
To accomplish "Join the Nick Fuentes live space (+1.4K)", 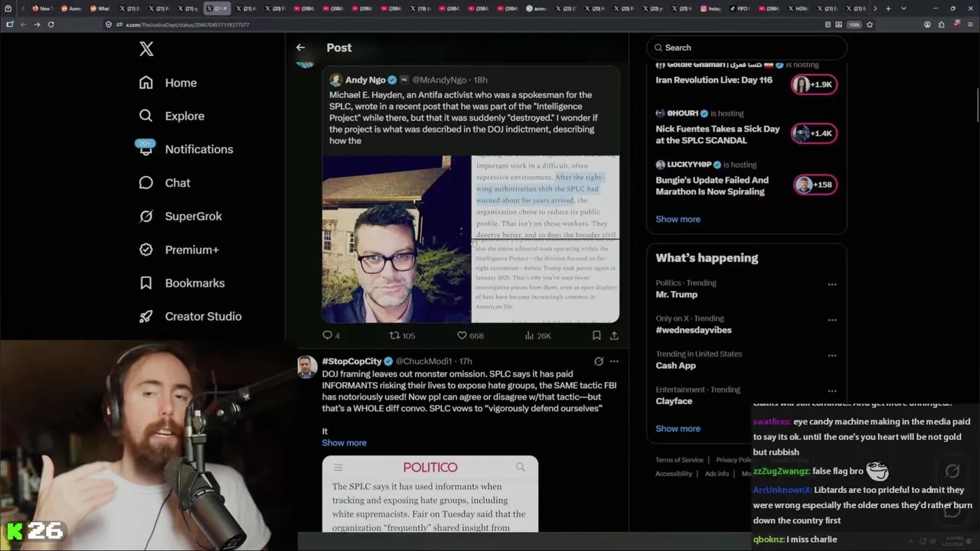I will pyautogui.click(x=815, y=133).
